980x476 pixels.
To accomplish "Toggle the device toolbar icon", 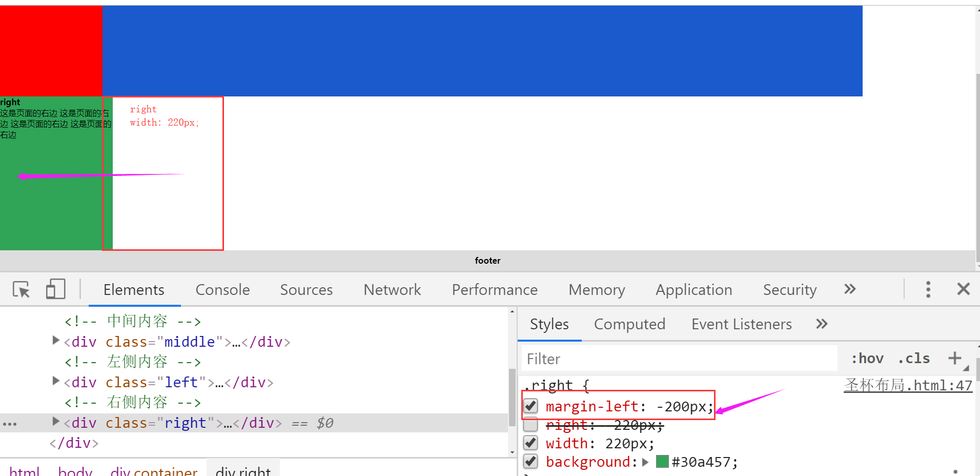I will click(55, 289).
